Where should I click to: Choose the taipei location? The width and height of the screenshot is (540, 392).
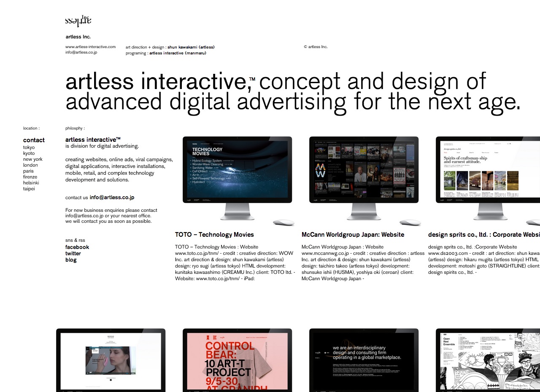point(29,189)
